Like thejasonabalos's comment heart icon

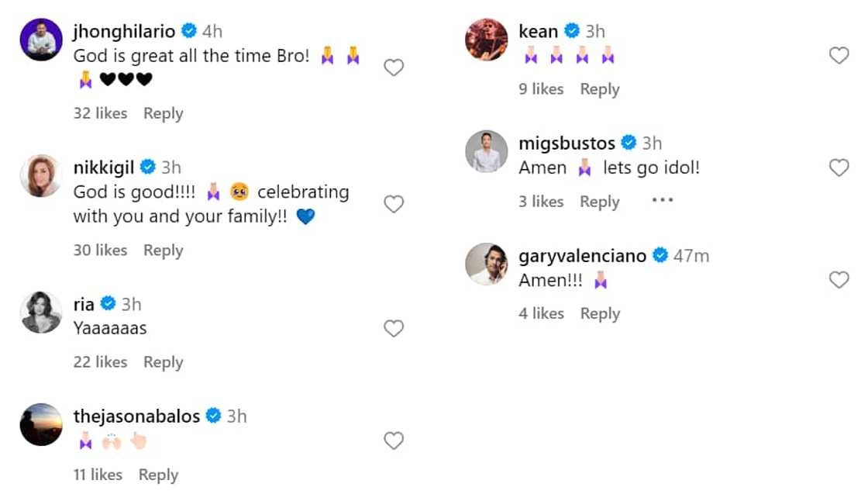click(394, 440)
